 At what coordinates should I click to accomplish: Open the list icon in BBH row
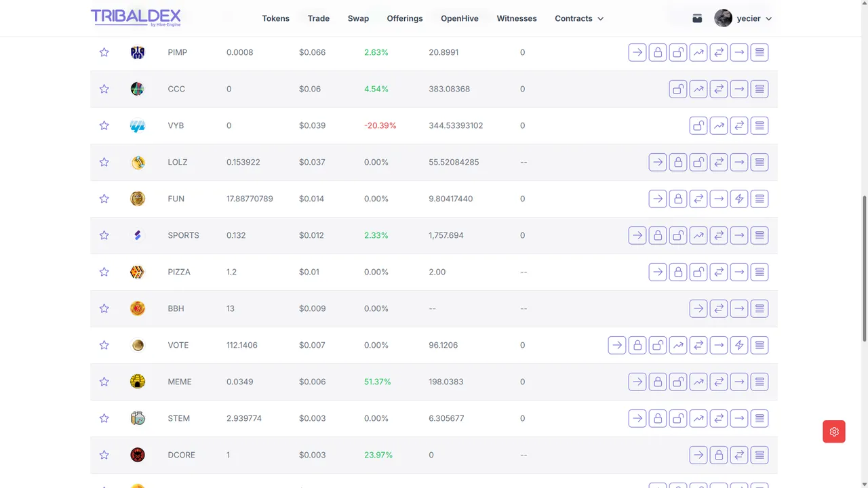click(759, 308)
